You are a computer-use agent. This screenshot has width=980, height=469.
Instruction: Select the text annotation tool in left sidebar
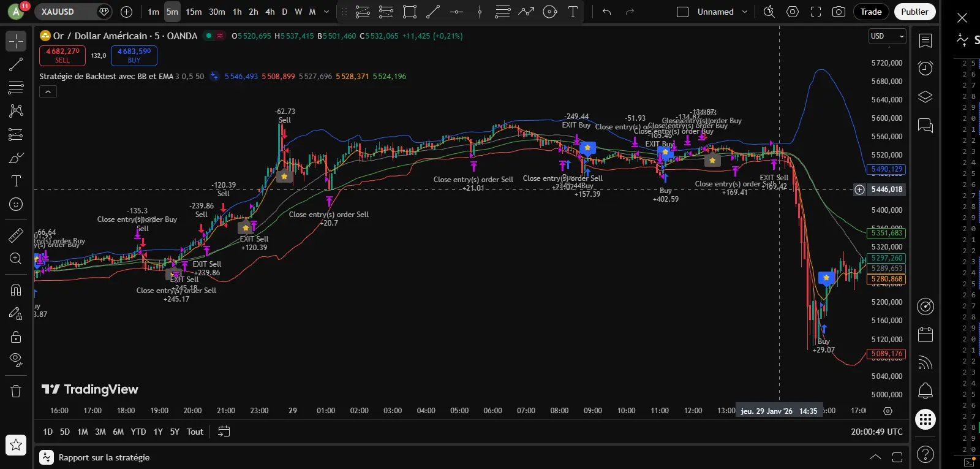(16, 181)
